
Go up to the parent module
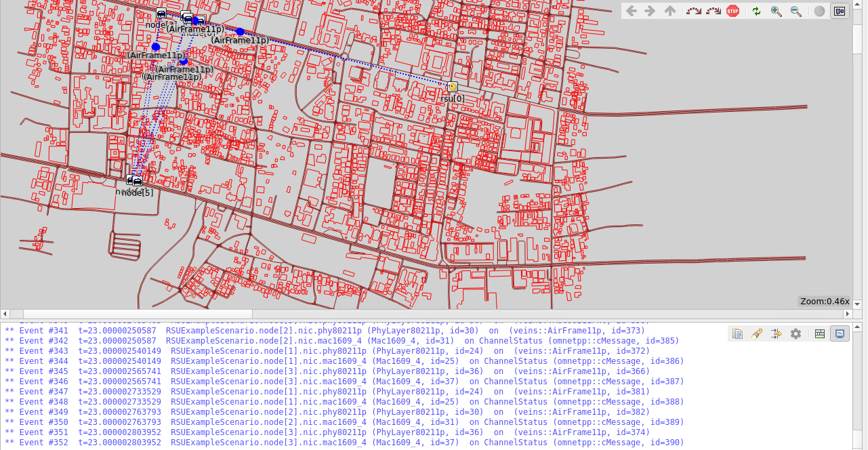669,11
